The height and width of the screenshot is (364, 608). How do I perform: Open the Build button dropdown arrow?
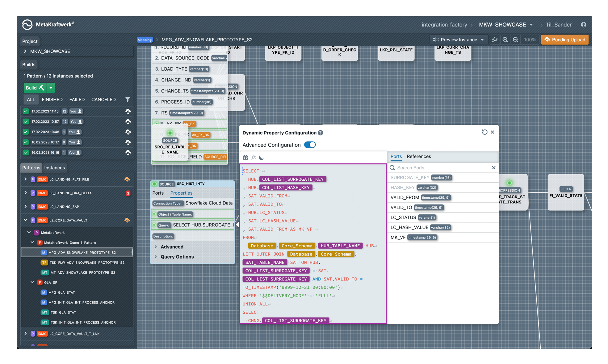51,88
